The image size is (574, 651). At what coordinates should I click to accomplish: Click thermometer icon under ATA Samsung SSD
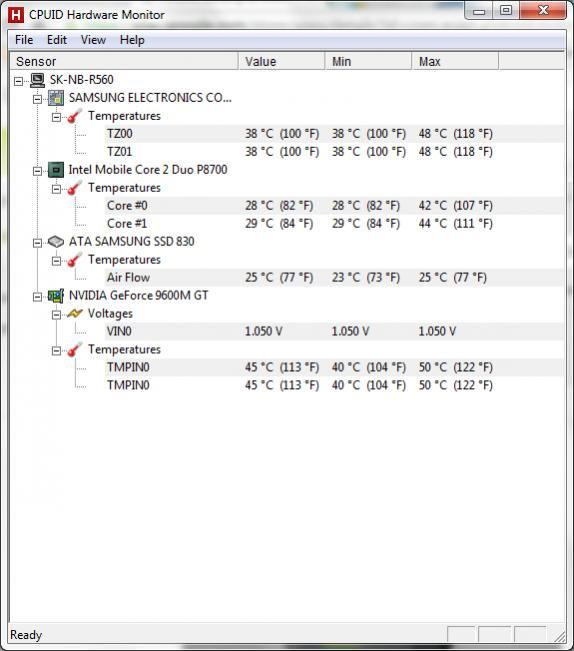pyautogui.click(x=75, y=260)
